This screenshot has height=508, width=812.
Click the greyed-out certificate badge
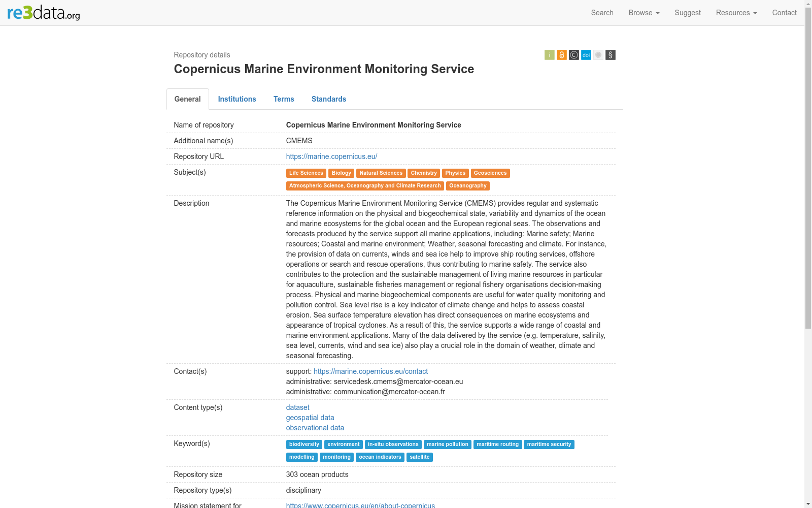click(x=598, y=55)
